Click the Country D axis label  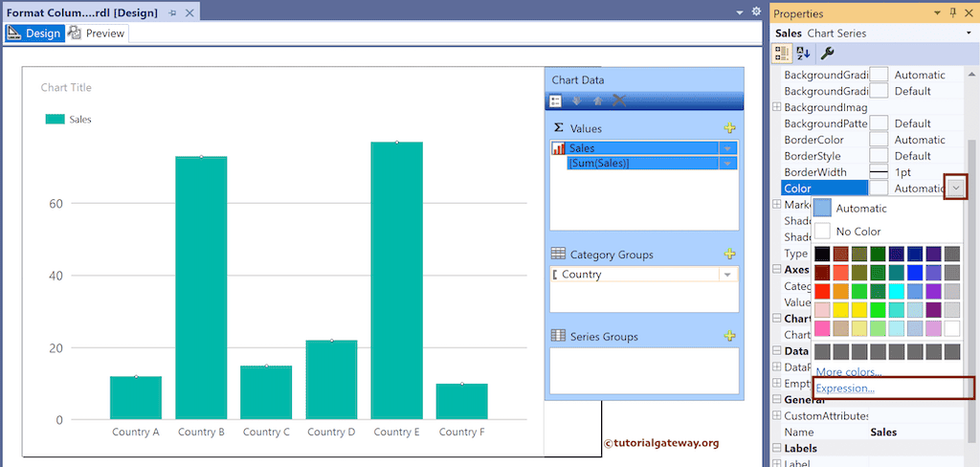(331, 432)
